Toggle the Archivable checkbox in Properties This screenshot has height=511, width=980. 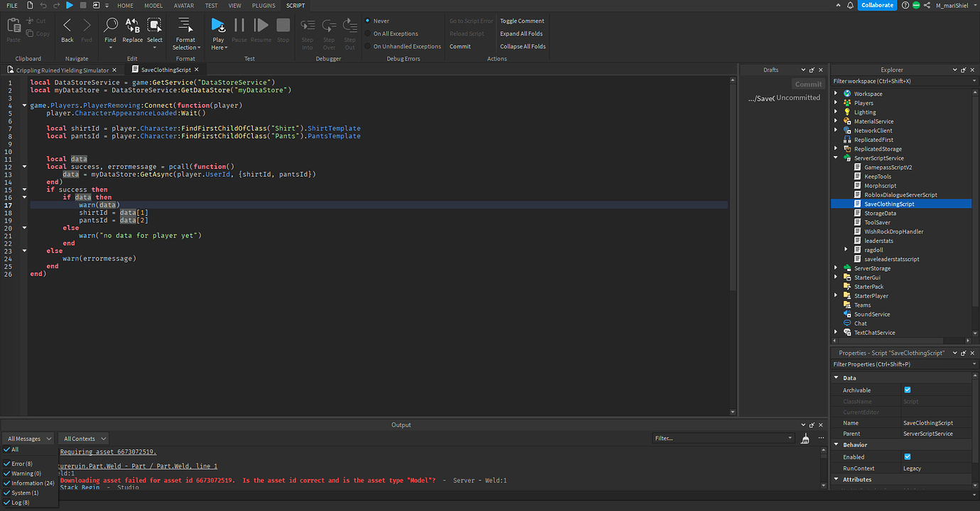[x=907, y=389]
